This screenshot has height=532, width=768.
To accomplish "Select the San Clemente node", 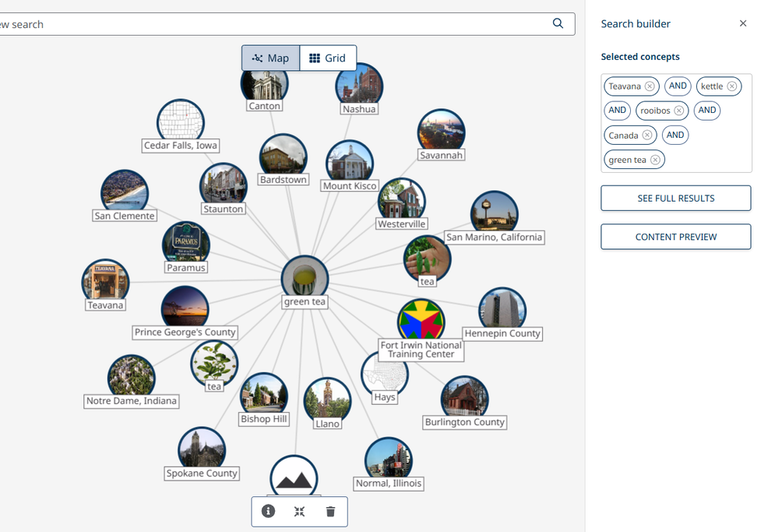I will [125, 193].
